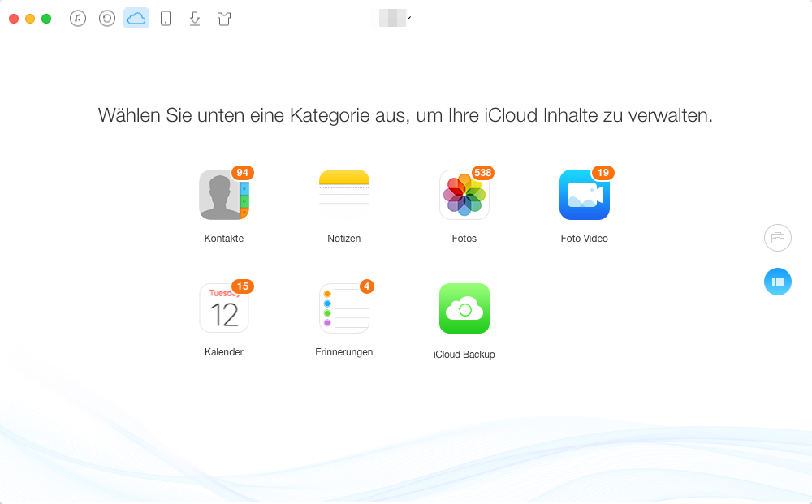Click the 94 badge on Kontakte

click(242, 173)
